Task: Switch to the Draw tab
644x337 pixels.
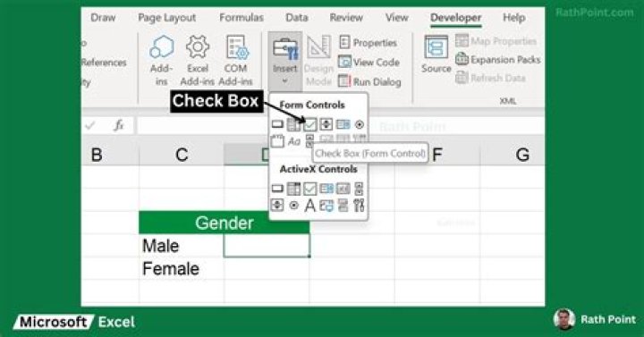Action: [103, 18]
